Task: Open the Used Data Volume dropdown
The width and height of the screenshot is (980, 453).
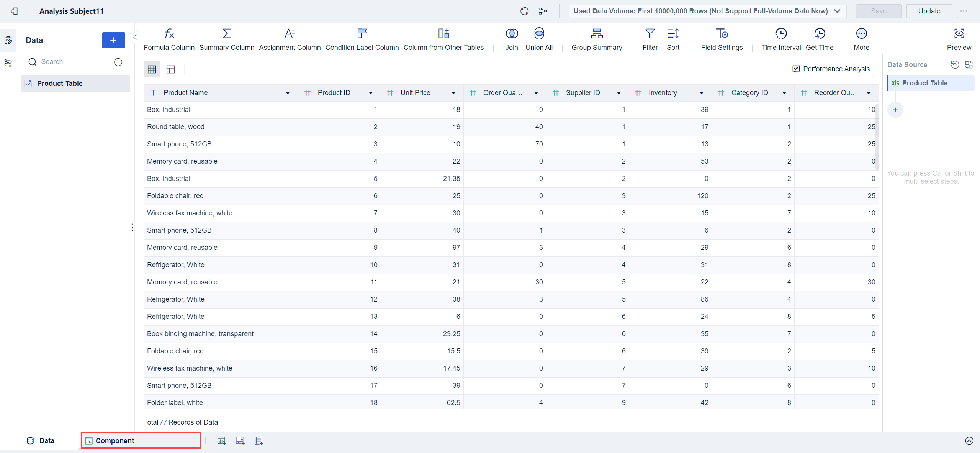Action: tap(837, 11)
